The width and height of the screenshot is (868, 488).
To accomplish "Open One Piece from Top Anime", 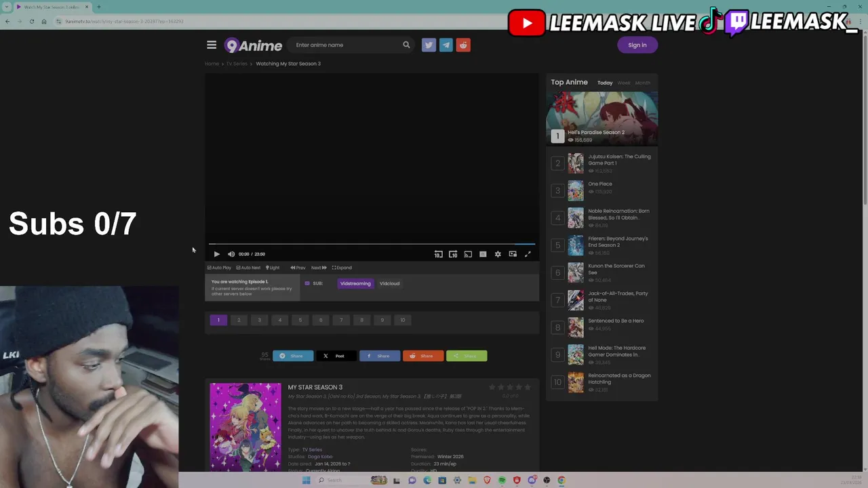I will coord(600,184).
